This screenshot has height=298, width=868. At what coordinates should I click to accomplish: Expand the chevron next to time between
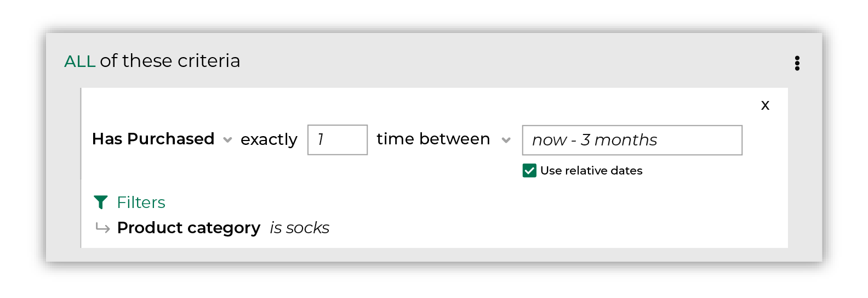(506, 140)
